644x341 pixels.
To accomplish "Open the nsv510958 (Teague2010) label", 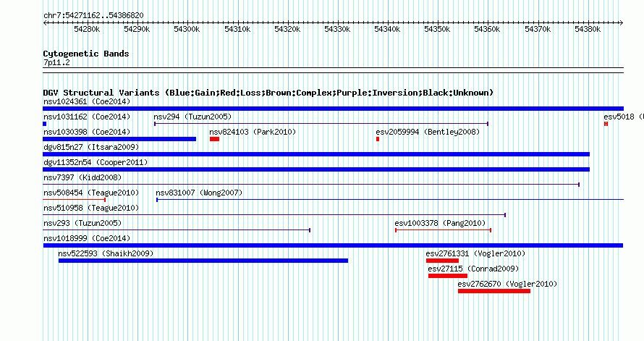I will [x=91, y=208].
